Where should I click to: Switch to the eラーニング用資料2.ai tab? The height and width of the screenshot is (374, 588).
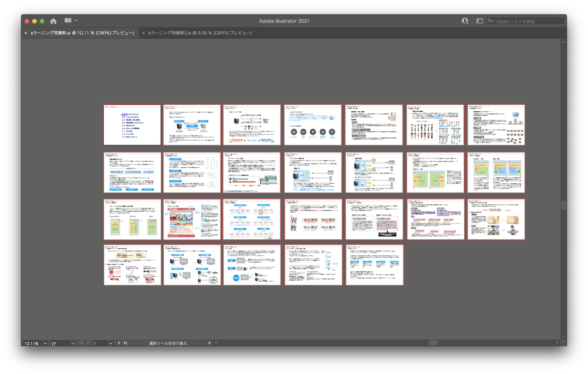(x=200, y=33)
